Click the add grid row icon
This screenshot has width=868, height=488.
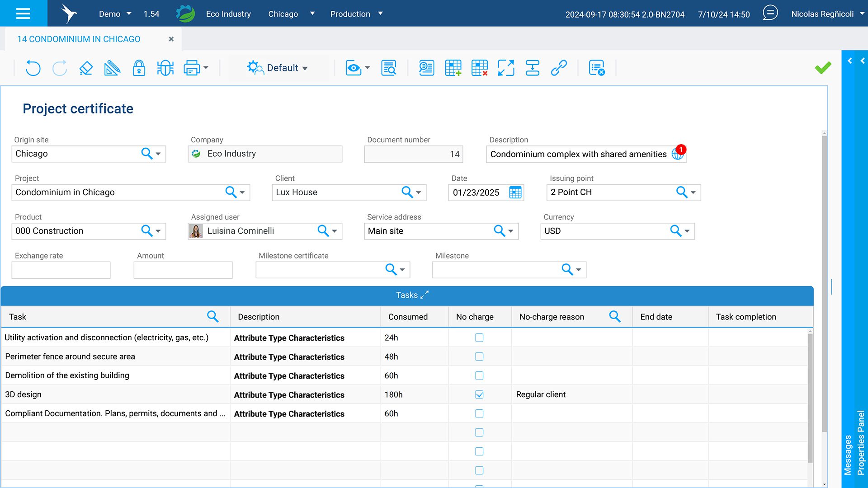tap(453, 68)
